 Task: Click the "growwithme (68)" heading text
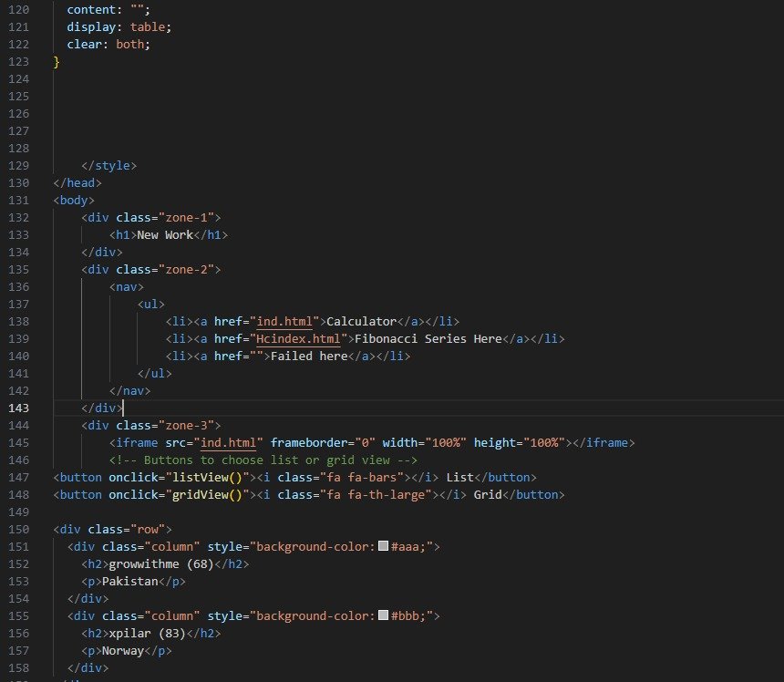pos(161,564)
